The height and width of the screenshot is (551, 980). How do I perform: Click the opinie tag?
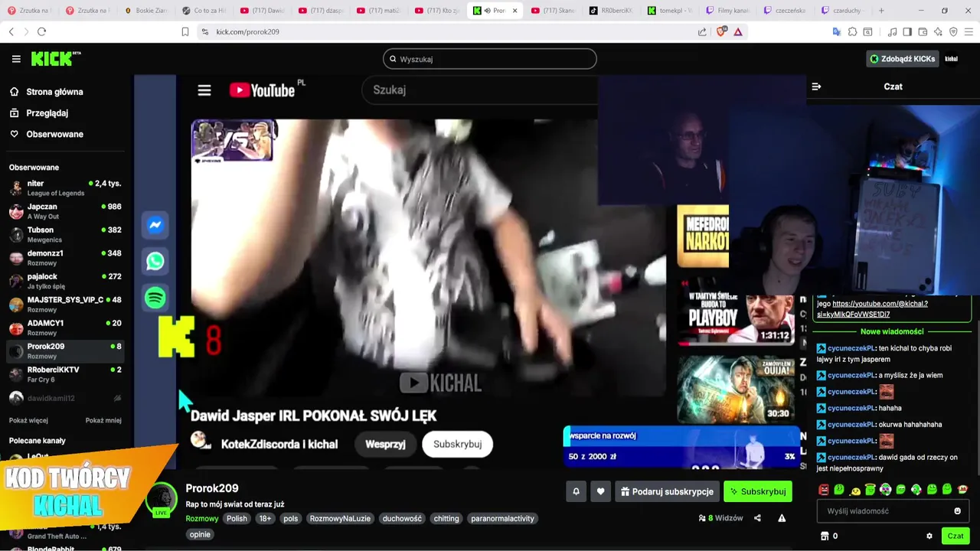tap(200, 534)
